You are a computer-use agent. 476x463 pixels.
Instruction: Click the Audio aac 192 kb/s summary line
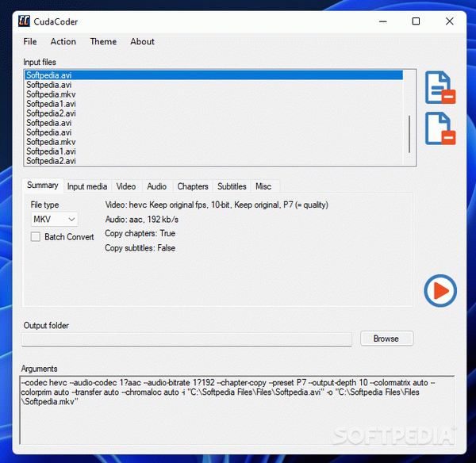click(141, 219)
